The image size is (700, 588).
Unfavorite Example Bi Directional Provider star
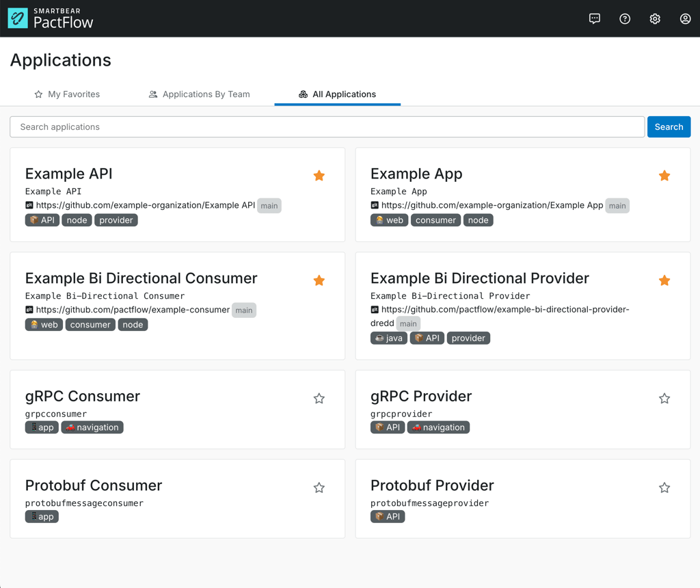click(664, 280)
